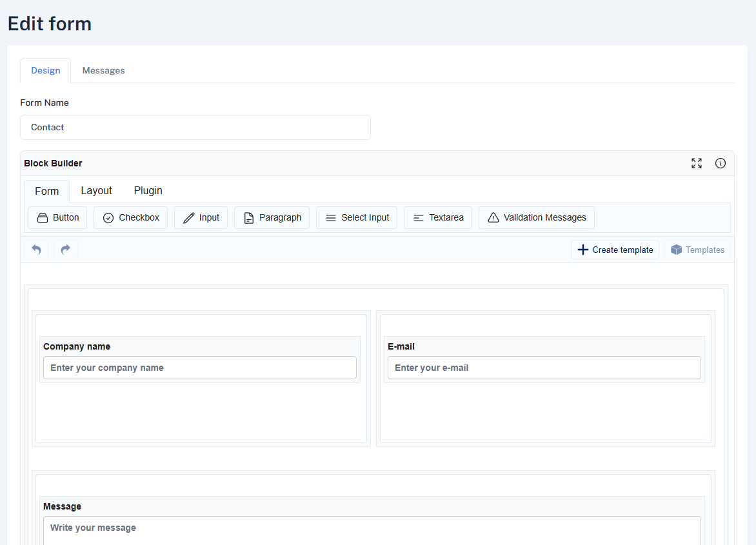Click the Templates cube icon

(677, 250)
